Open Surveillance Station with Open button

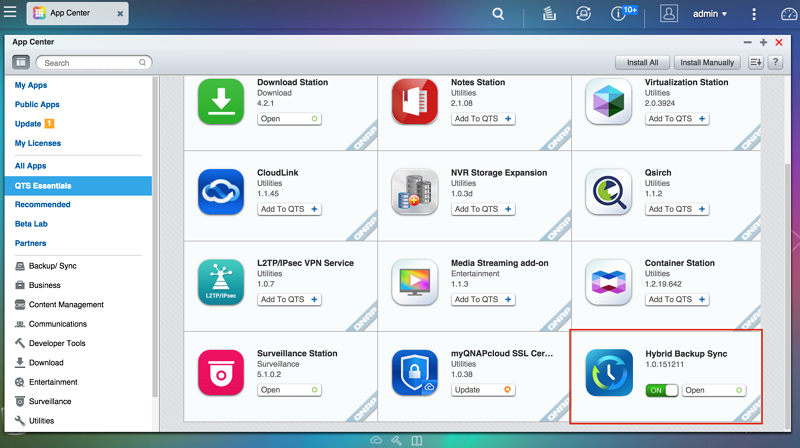[x=289, y=390]
